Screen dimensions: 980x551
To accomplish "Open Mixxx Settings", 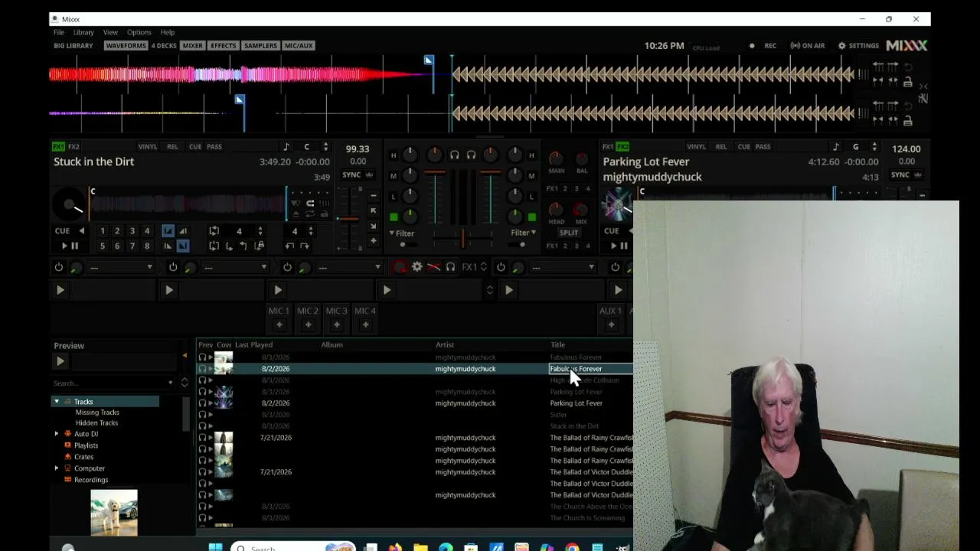I will [x=858, y=46].
